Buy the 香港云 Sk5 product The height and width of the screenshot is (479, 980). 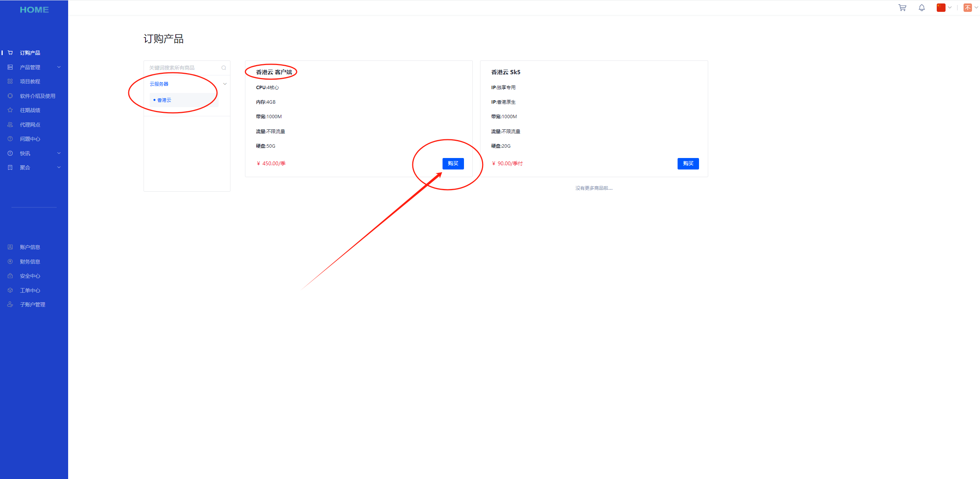click(x=688, y=164)
